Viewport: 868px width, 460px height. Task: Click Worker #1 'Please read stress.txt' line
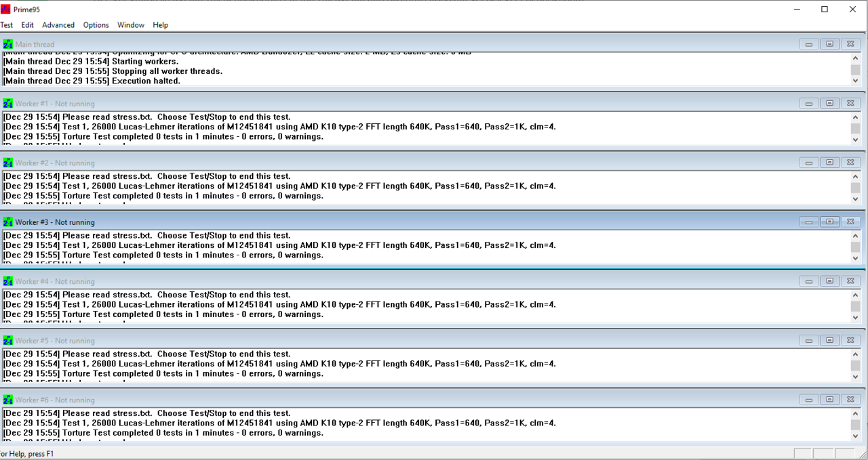[x=146, y=117]
